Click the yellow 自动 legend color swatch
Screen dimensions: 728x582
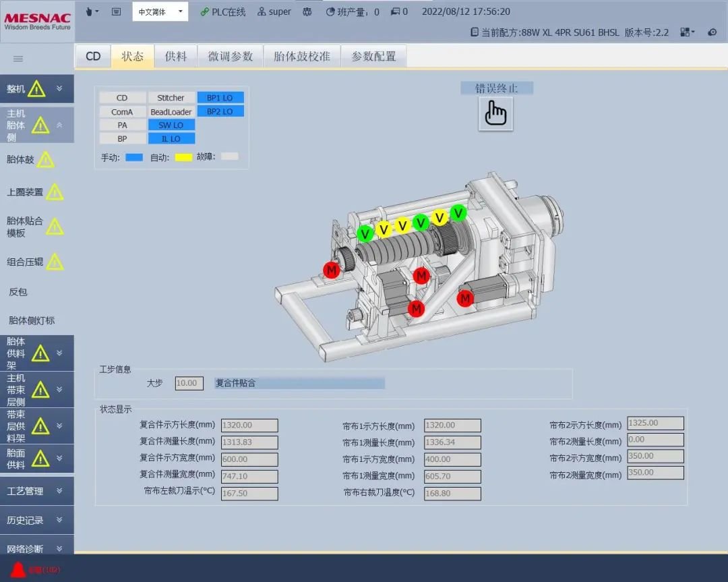click(183, 157)
